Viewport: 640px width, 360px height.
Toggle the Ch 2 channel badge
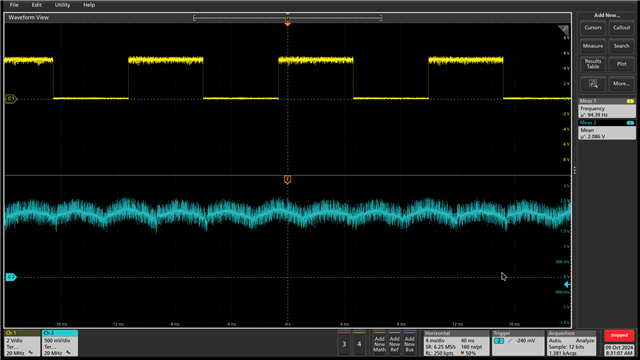click(x=60, y=343)
